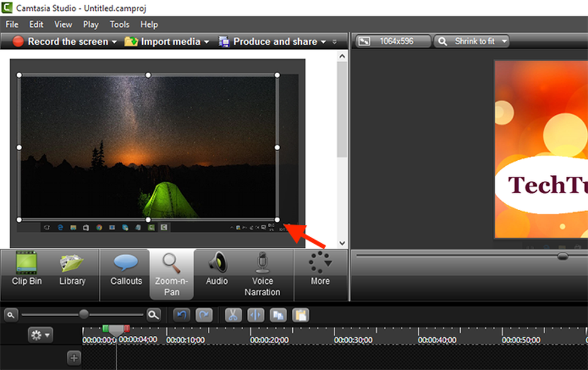Open the Play menu
Screen dimensions: 588x370
pyautogui.click(x=90, y=25)
